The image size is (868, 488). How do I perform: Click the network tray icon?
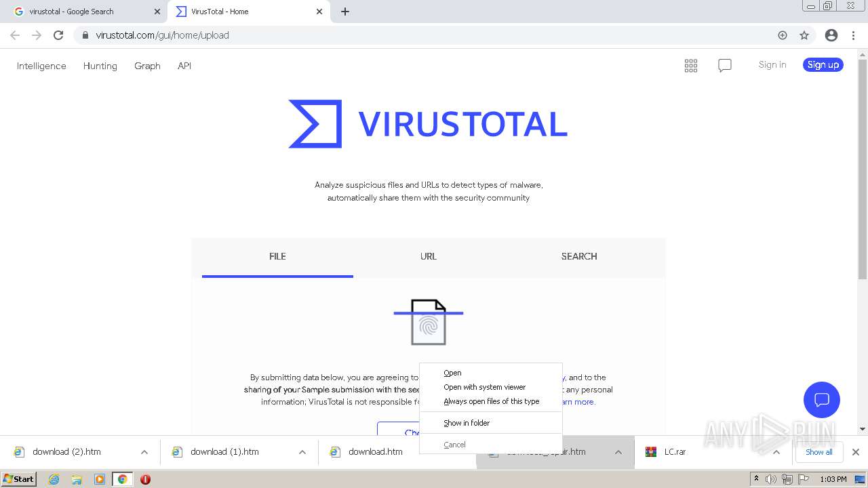(x=787, y=479)
